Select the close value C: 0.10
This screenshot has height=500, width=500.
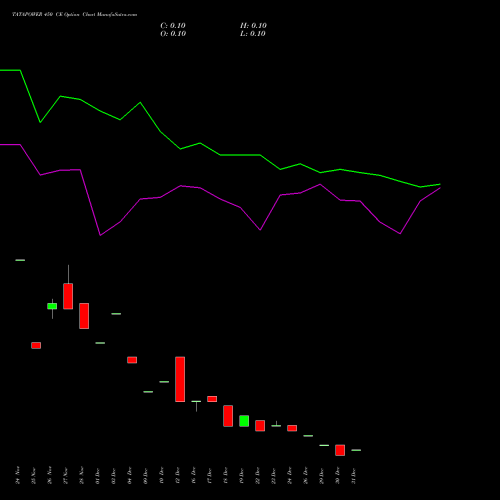tap(173, 26)
